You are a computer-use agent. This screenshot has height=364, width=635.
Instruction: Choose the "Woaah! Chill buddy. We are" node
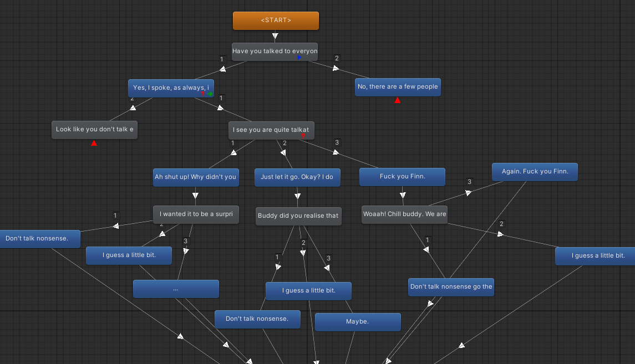[x=404, y=214]
